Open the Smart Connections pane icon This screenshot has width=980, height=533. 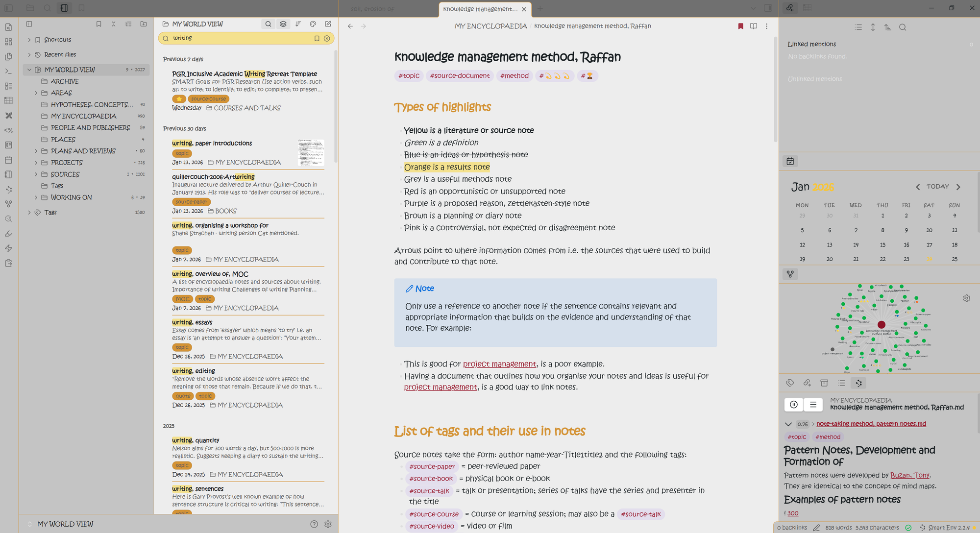click(x=858, y=383)
